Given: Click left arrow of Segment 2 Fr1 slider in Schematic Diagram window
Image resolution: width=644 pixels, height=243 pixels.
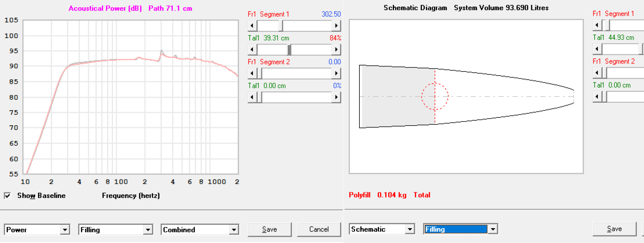Looking at the screenshot, I should pyautogui.click(x=597, y=73).
